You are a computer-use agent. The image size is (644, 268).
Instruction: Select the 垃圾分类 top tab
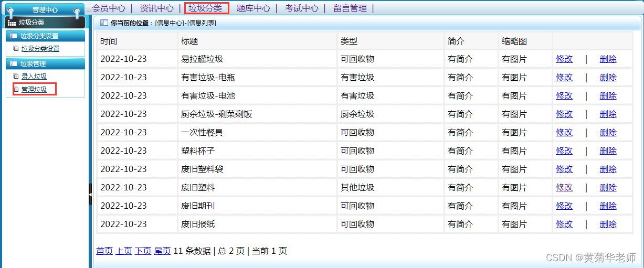pyautogui.click(x=205, y=8)
